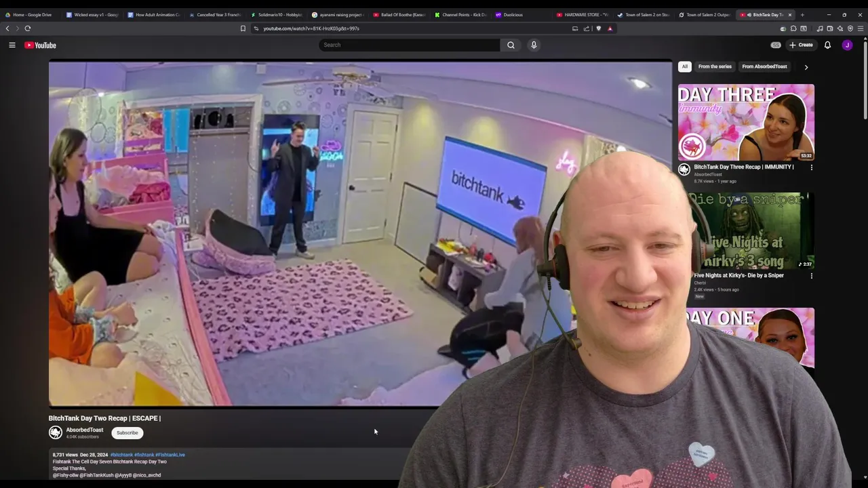Click the Create button
Image resolution: width=868 pixels, height=488 pixels.
(x=801, y=45)
